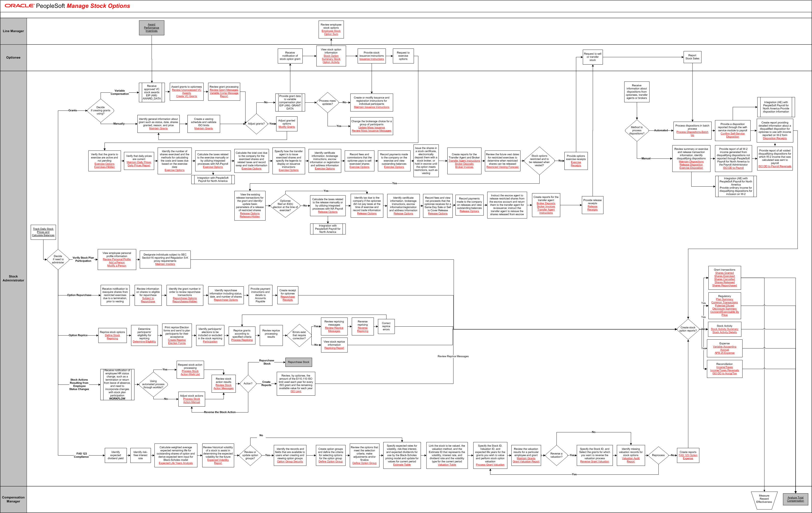Viewport: 812px width, 513px height.
Task: Select the Measure Reward Effectiveness shape
Action: coord(764,499)
